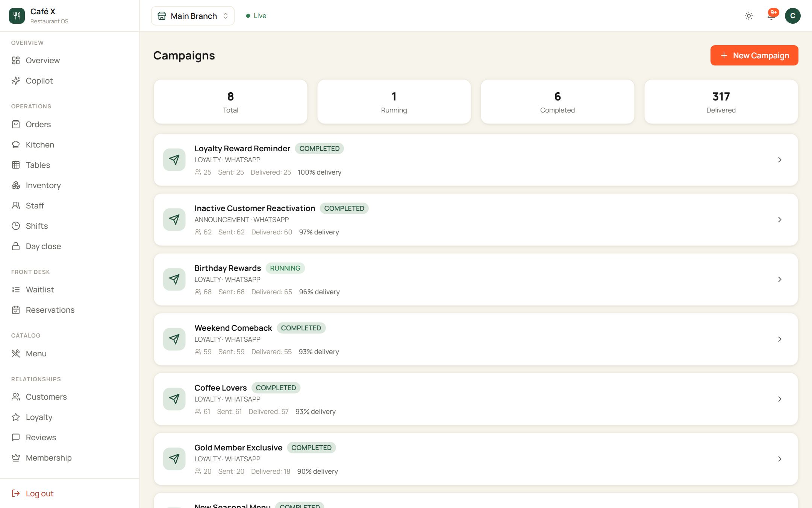Click the Weekend Comeback campaign title
This screenshot has height=508, width=812.
pyautogui.click(x=233, y=328)
